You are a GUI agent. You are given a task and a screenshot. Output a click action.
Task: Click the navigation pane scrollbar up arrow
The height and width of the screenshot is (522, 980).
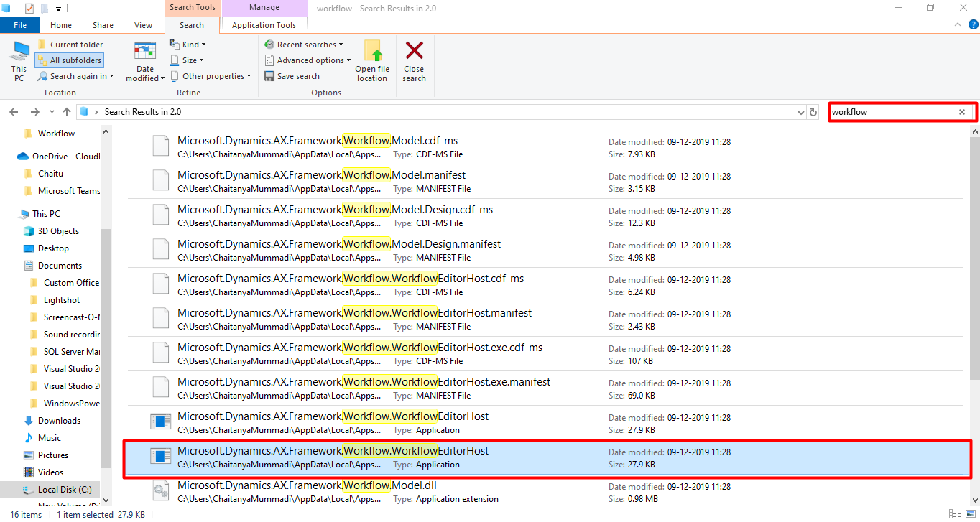coord(106,131)
